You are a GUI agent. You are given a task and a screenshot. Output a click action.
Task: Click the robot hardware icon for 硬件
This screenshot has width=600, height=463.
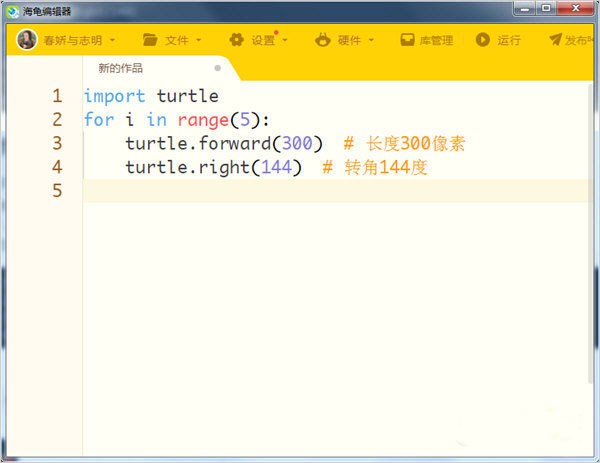tap(322, 40)
